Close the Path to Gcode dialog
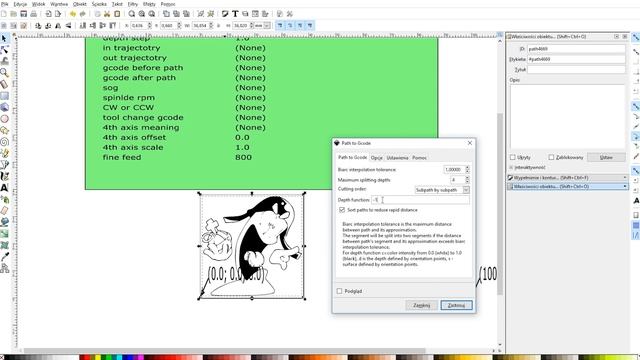 click(x=470, y=143)
